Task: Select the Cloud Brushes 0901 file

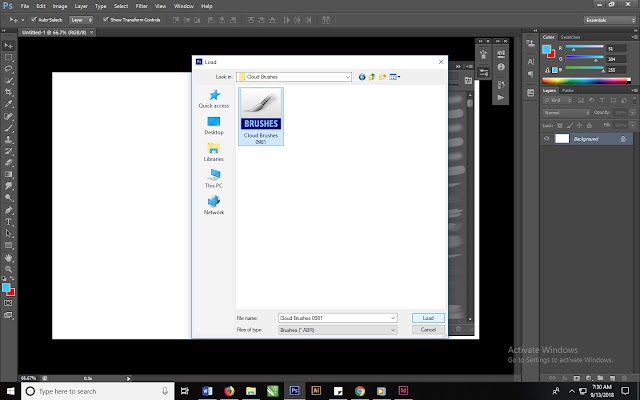Action: click(x=261, y=116)
